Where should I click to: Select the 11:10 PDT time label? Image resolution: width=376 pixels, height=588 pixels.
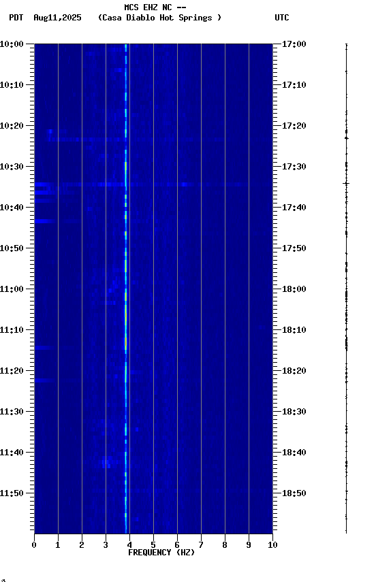click(x=12, y=330)
